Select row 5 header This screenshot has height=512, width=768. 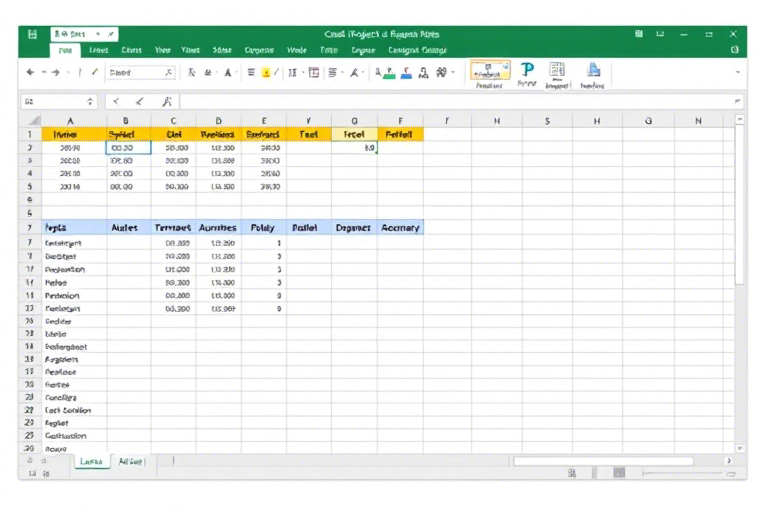point(30,187)
